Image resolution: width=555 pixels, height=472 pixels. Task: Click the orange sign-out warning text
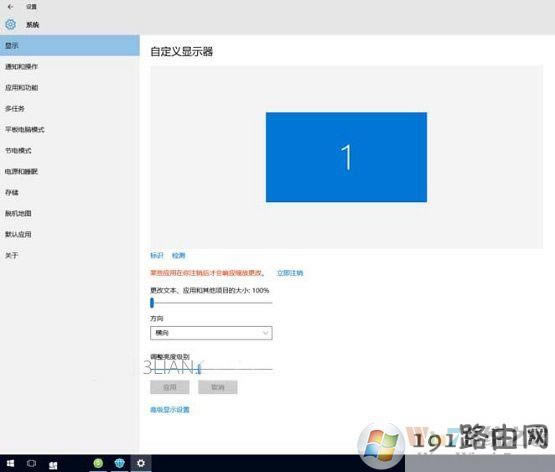(x=207, y=273)
